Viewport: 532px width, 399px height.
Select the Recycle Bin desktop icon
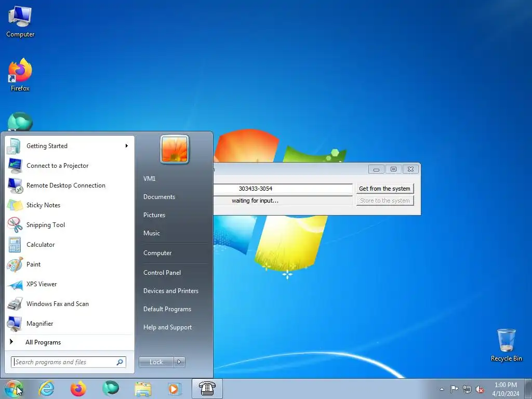tap(506, 345)
